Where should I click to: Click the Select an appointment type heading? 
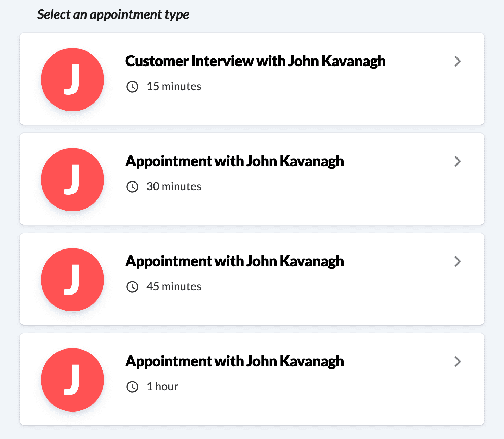click(113, 15)
